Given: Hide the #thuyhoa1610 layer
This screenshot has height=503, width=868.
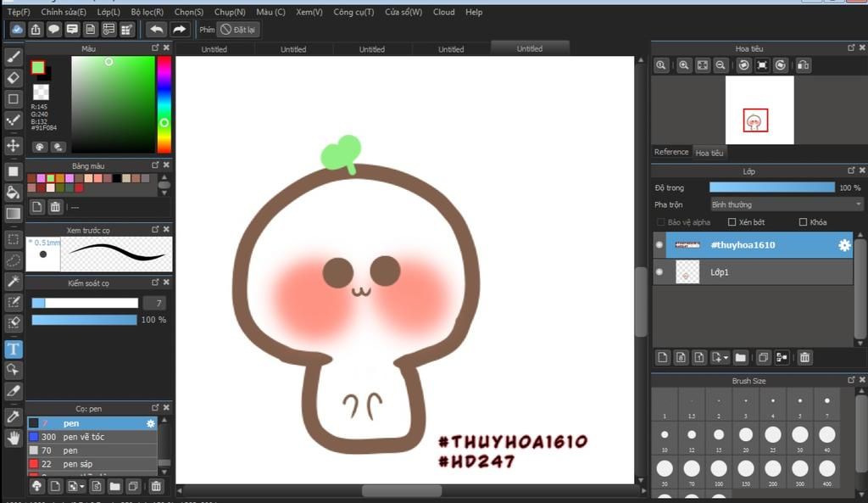Looking at the screenshot, I should pyautogui.click(x=659, y=245).
